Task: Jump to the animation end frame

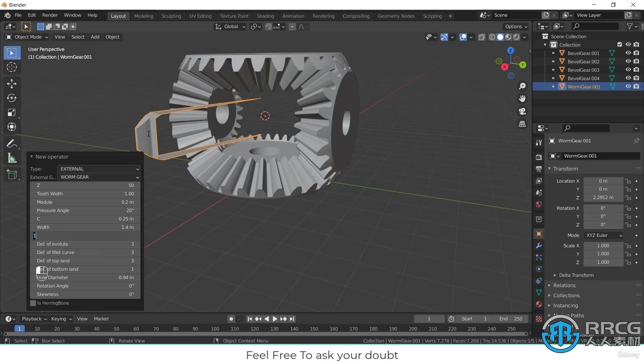Action: click(292, 319)
